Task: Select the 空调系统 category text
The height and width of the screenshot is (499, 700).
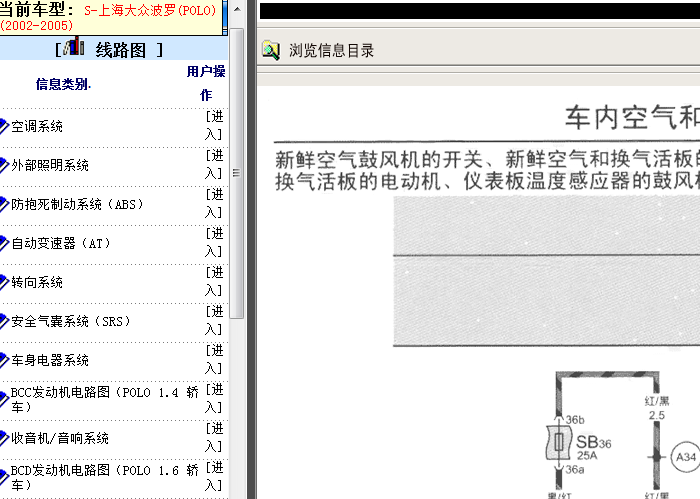Action: [x=37, y=126]
